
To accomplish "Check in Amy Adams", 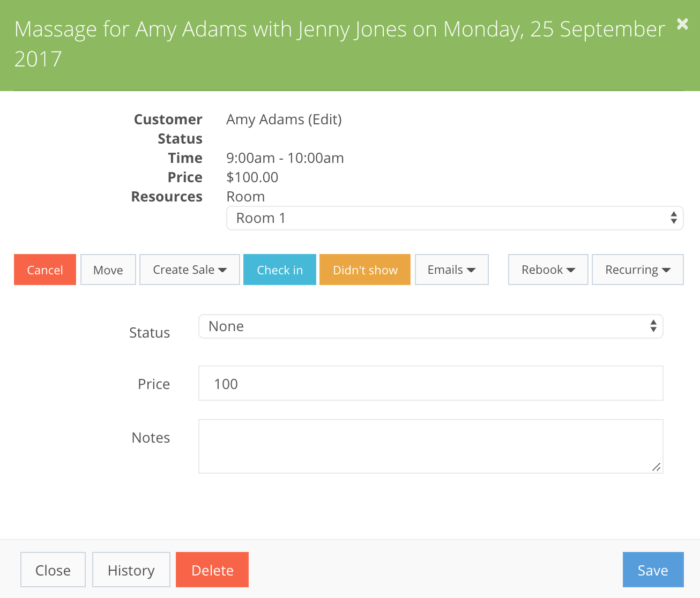I will point(279,270).
